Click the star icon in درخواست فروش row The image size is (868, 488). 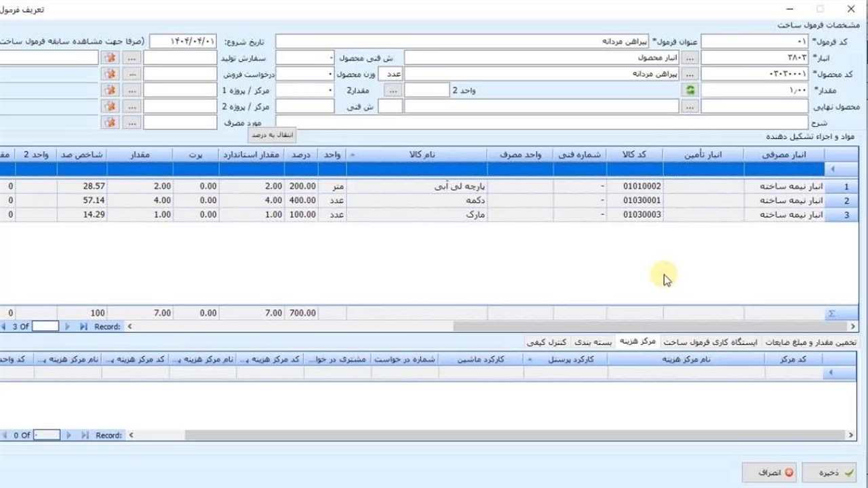(x=109, y=74)
